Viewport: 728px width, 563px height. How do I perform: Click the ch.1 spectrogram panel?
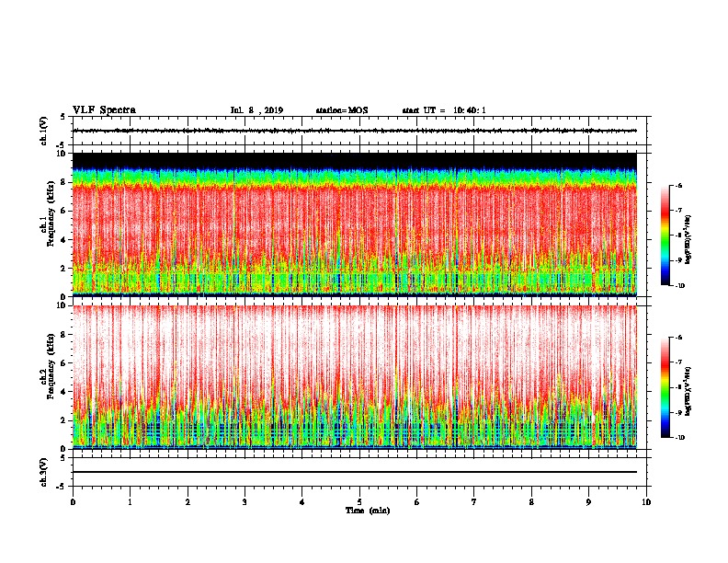tap(355, 224)
